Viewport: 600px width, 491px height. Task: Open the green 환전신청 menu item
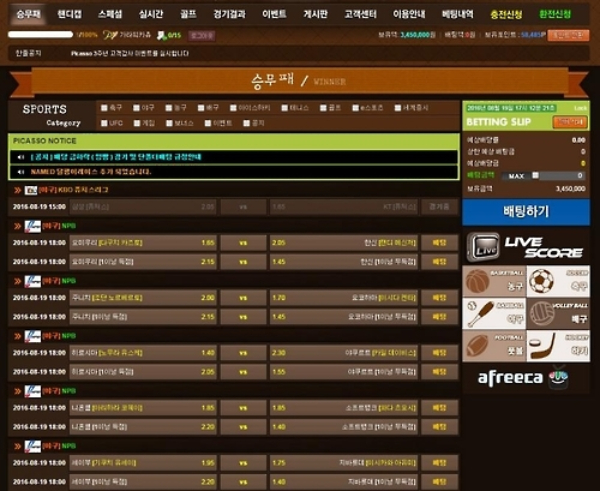(x=555, y=14)
